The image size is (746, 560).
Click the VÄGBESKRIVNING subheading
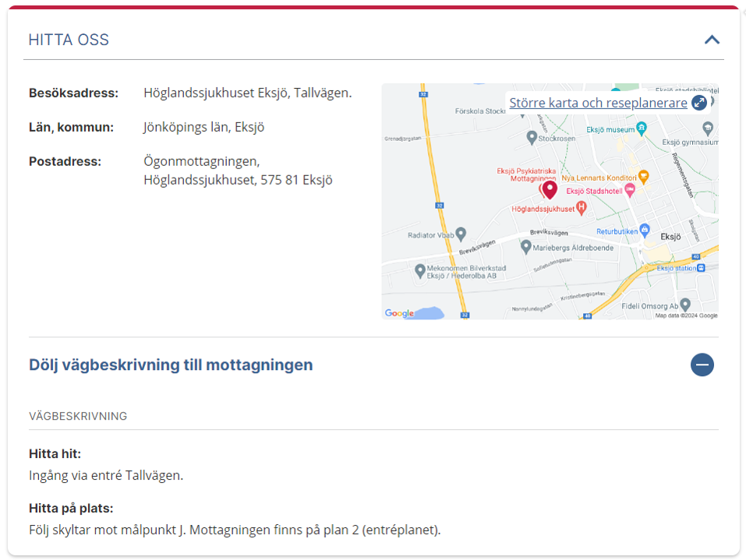coord(78,416)
